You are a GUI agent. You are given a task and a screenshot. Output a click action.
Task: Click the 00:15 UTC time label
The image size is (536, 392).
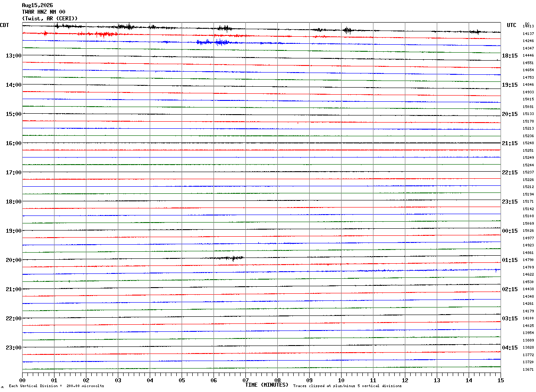[510, 231]
